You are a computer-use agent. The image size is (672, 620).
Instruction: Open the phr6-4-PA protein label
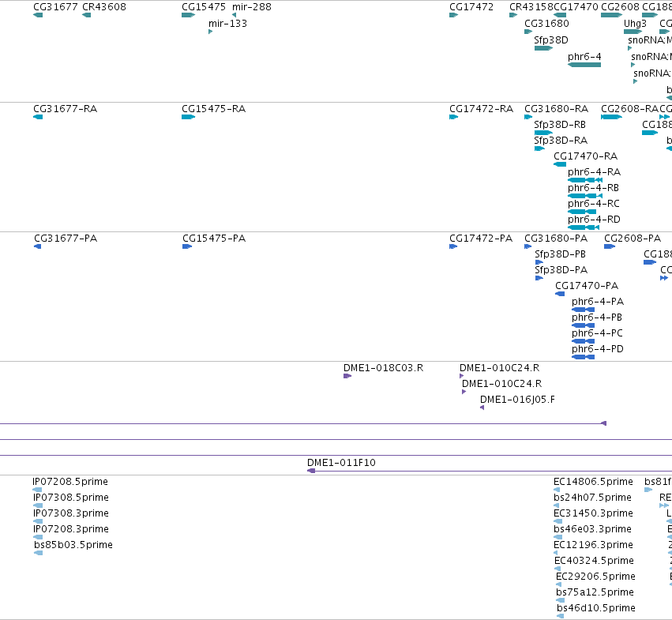598,302
